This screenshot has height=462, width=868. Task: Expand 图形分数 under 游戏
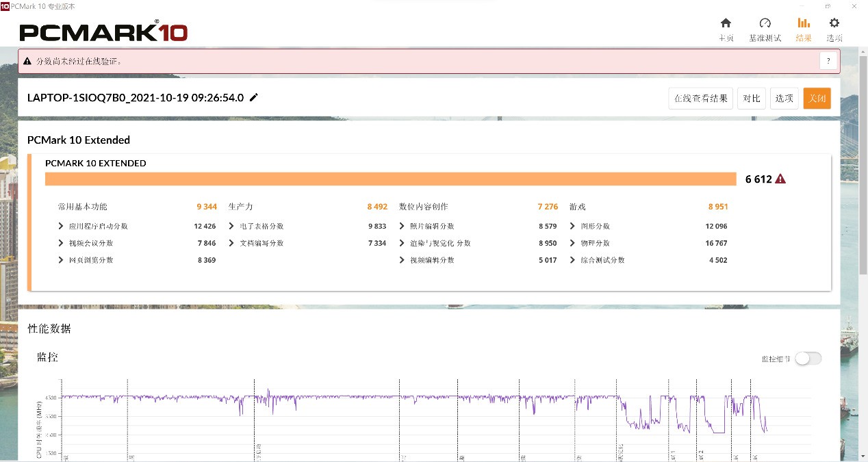[x=573, y=227]
